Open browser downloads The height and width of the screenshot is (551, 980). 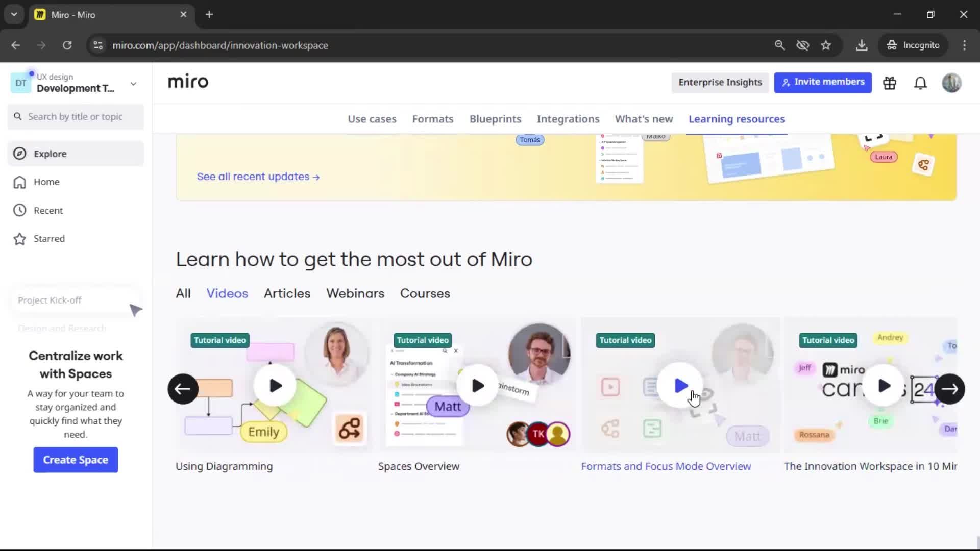pyautogui.click(x=862, y=45)
